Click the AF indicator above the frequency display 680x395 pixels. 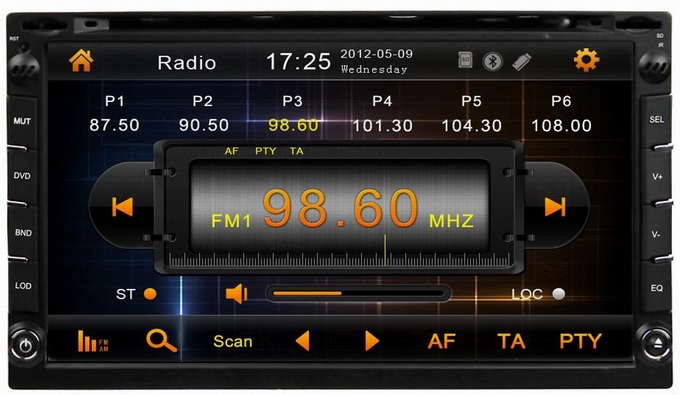click(x=232, y=151)
